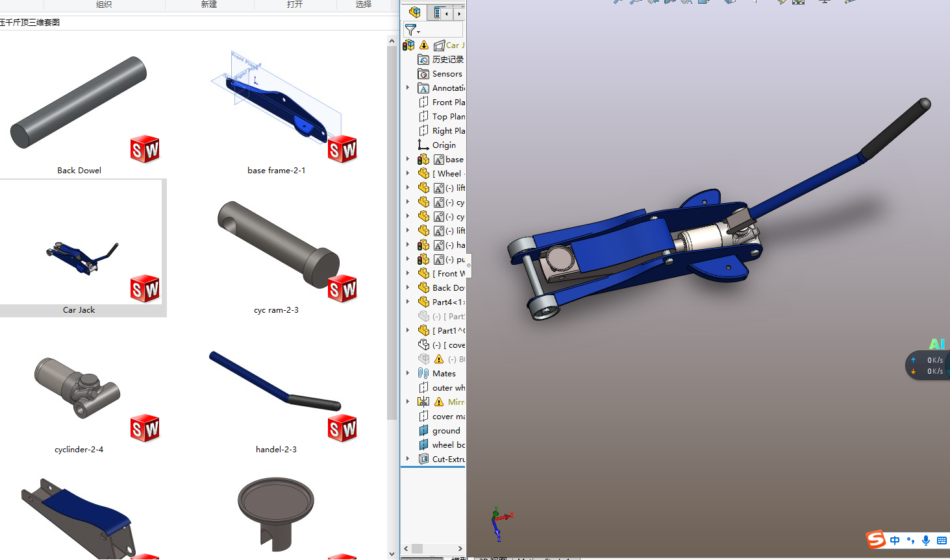Select the first (-) cy component icon
The height and width of the screenshot is (560, 950).
coord(423,202)
